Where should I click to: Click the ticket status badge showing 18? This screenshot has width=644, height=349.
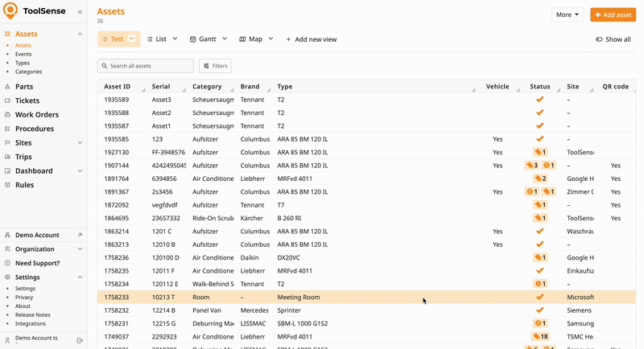[x=539, y=335]
